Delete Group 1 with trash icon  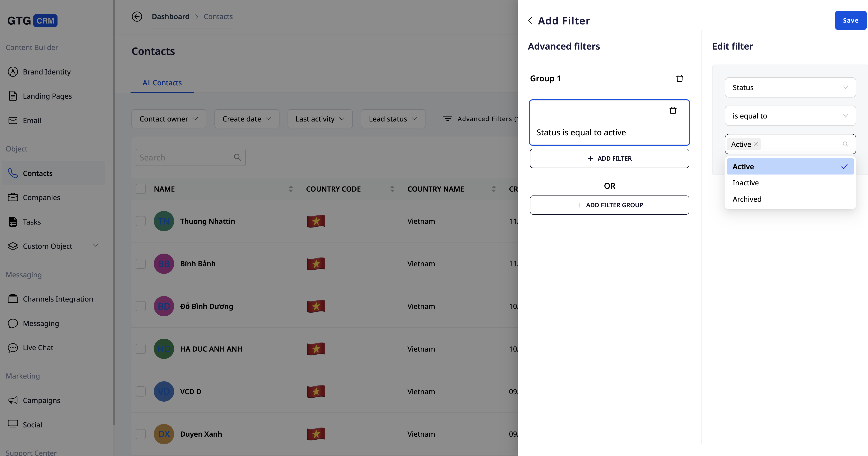[679, 78]
